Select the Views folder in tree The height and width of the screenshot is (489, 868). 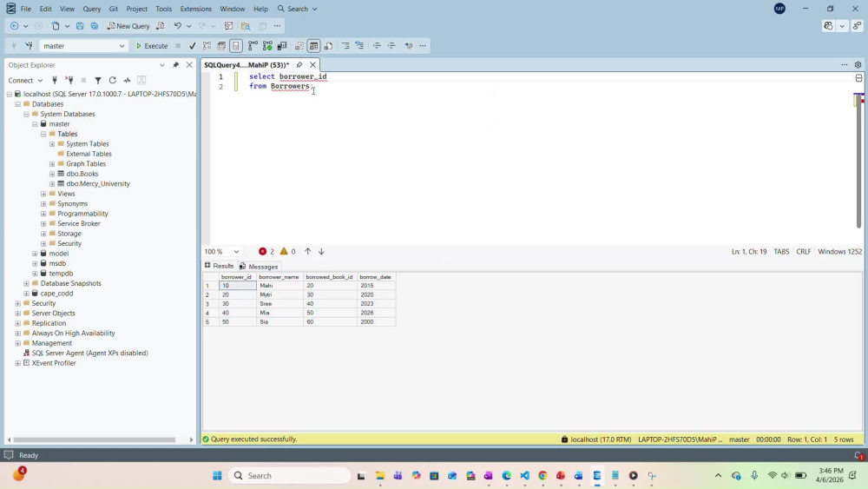66,194
